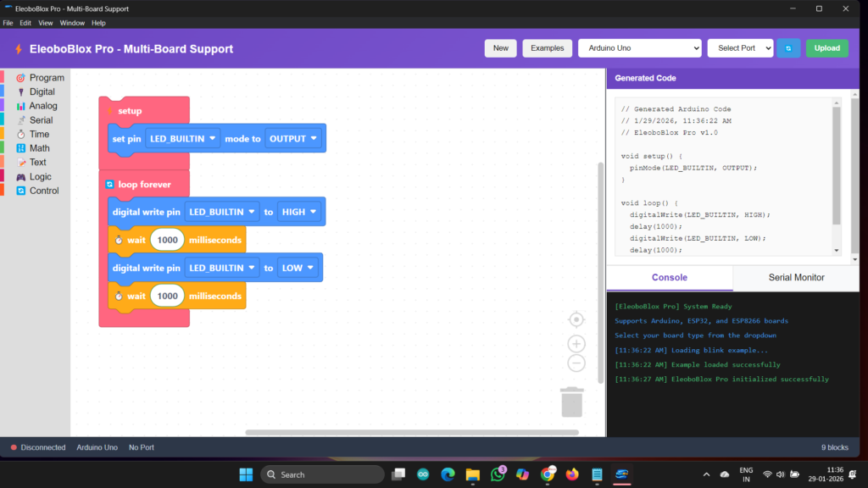Click the 1000 field in second wait block
868x488 pixels.
167,296
